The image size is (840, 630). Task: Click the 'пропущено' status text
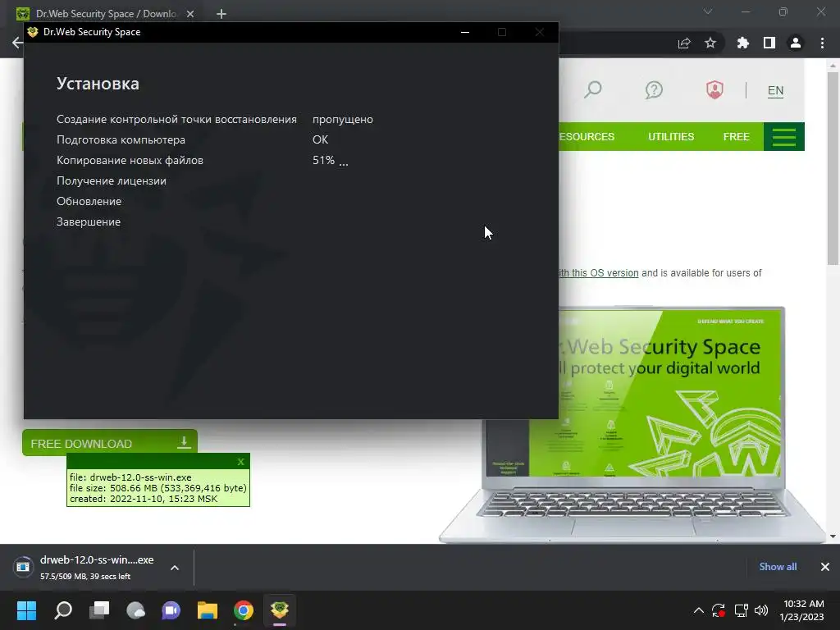(343, 120)
